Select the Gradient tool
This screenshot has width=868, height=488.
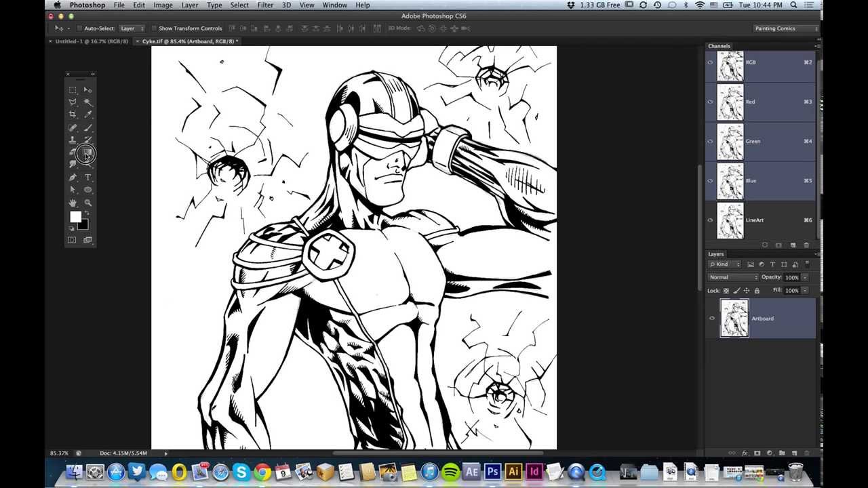[87, 153]
